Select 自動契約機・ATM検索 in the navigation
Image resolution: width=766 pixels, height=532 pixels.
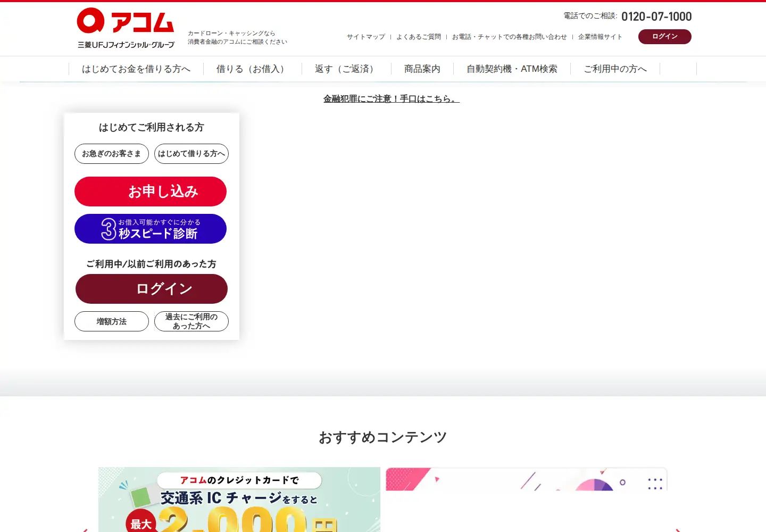512,69
